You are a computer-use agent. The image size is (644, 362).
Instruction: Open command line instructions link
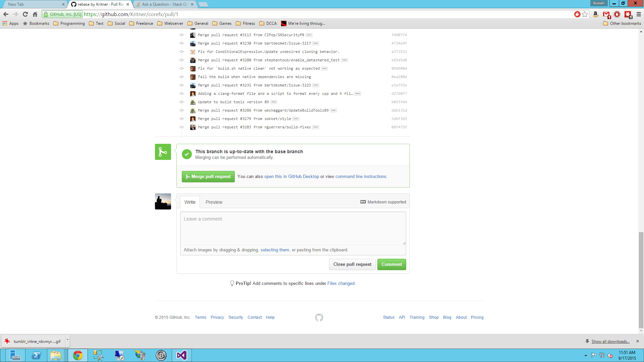tap(361, 177)
